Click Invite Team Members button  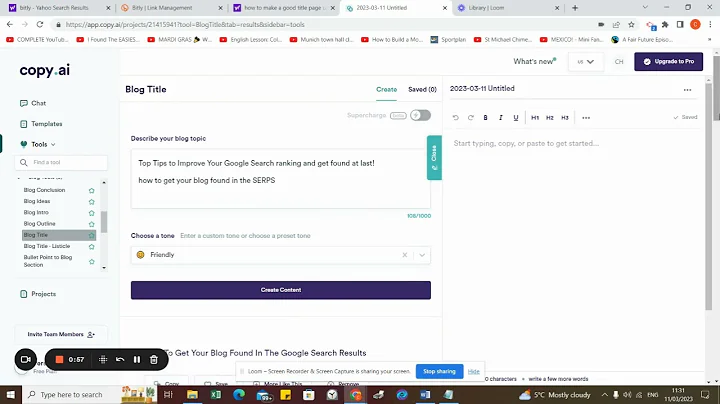61,334
